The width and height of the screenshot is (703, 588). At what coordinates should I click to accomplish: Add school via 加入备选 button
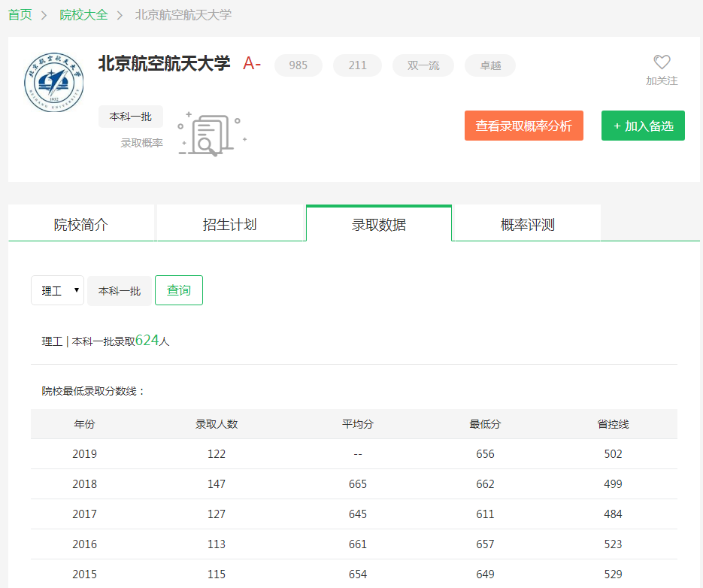tap(643, 126)
